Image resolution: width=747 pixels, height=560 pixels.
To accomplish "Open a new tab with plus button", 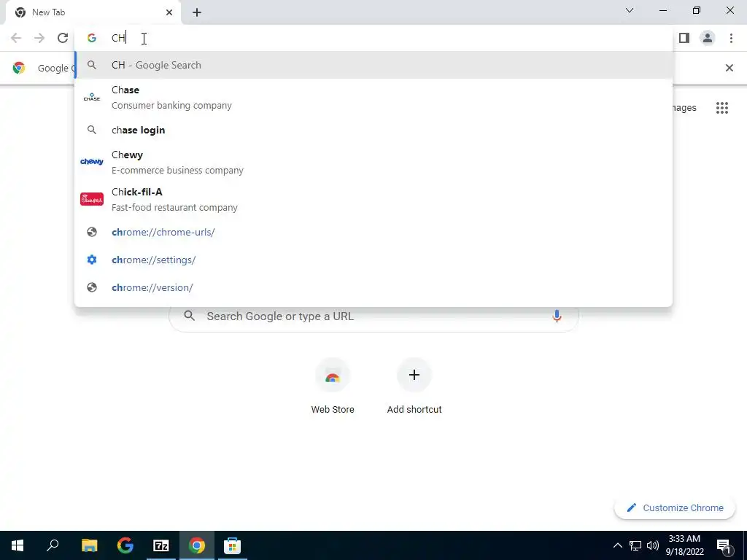I will [x=197, y=13].
